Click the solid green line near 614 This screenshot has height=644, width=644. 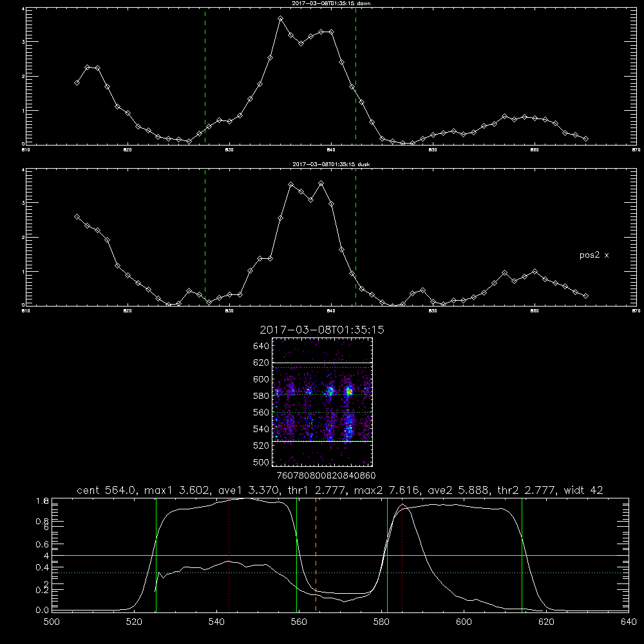(x=522, y=554)
